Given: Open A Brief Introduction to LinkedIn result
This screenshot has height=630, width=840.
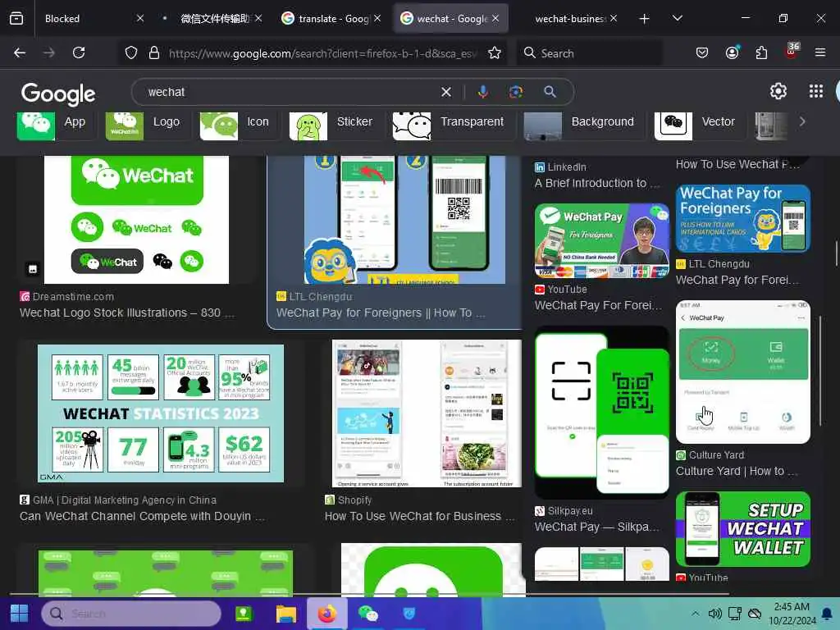Looking at the screenshot, I should pyautogui.click(x=597, y=183).
